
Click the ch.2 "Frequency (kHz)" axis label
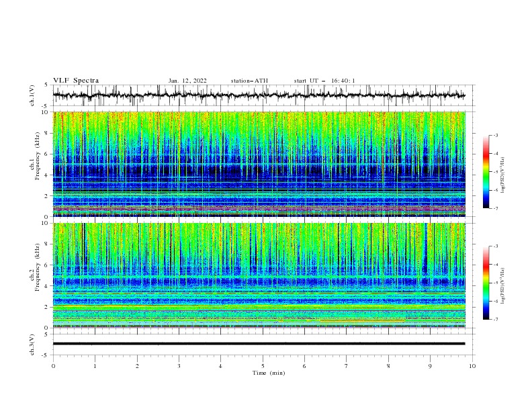[x=38, y=267]
